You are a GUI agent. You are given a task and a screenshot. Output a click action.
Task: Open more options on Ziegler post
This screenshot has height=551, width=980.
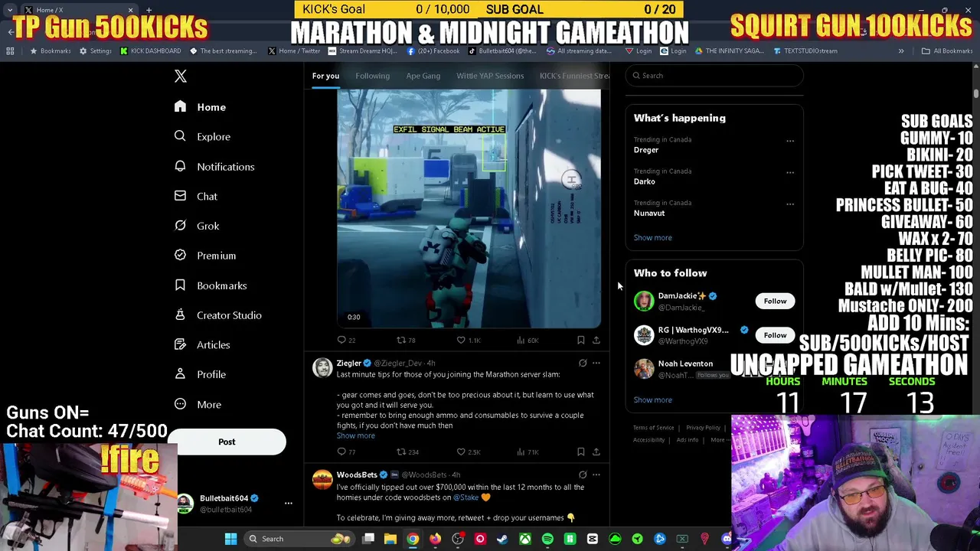click(596, 364)
